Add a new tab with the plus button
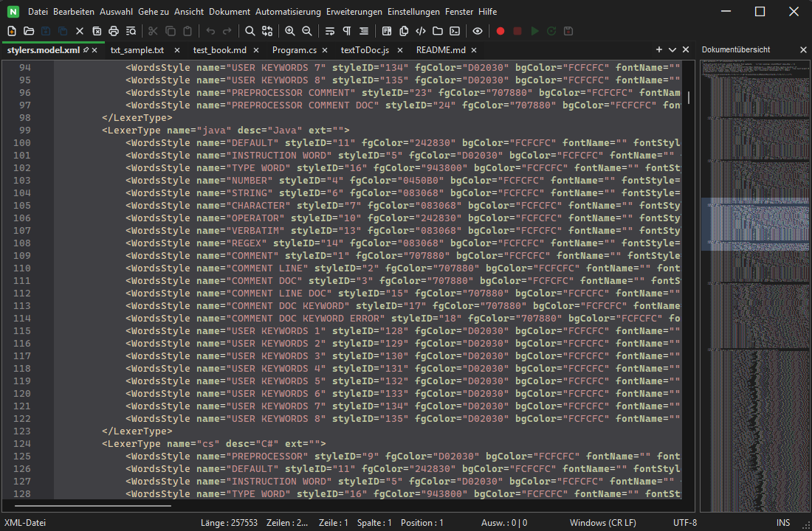 tap(658, 49)
